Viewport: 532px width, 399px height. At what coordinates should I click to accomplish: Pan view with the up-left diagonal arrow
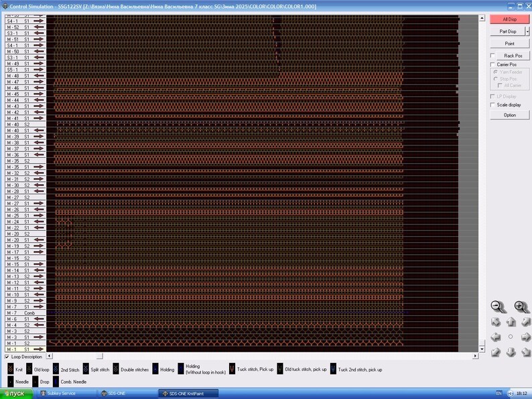point(496,322)
